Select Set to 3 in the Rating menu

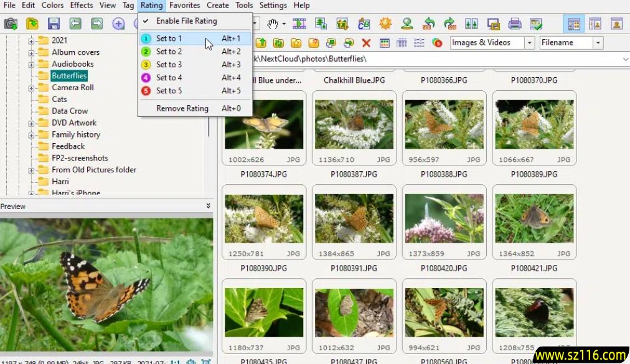tap(169, 64)
